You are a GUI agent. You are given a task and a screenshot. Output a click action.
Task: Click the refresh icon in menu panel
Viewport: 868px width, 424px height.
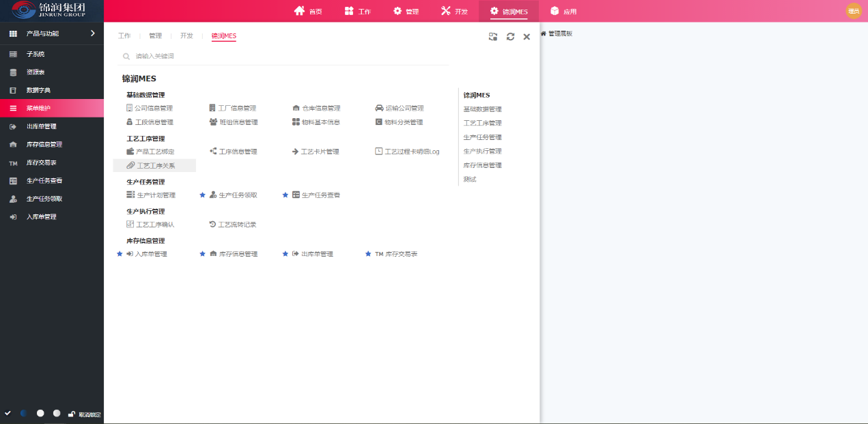pos(510,37)
